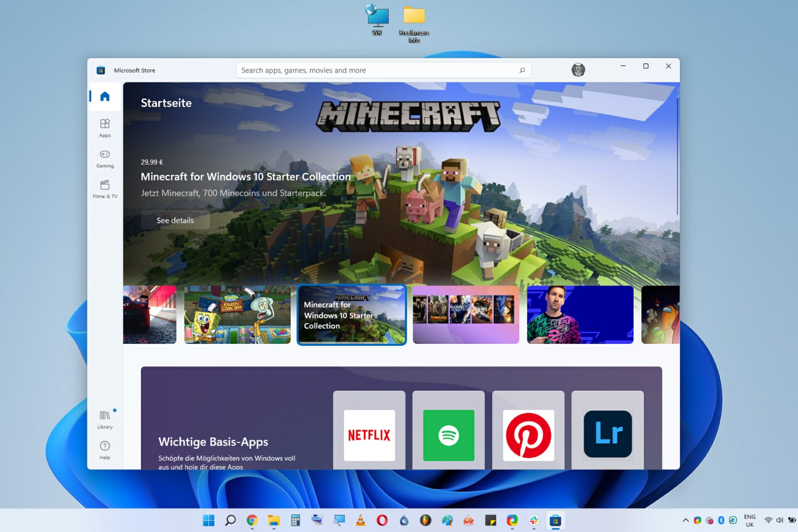Open the Gaming section from the sidebar
Viewport: 798px width, 532px height.
(x=104, y=158)
